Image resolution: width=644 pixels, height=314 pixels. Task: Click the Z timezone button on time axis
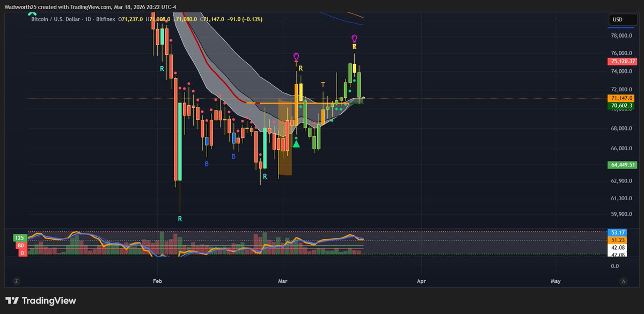[17, 281]
